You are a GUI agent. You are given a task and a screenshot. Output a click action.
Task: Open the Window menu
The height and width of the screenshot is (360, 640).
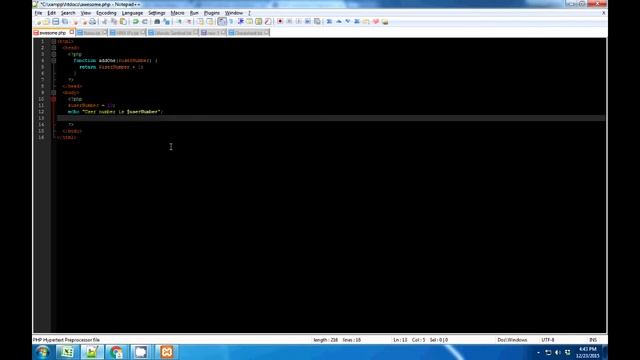233,13
